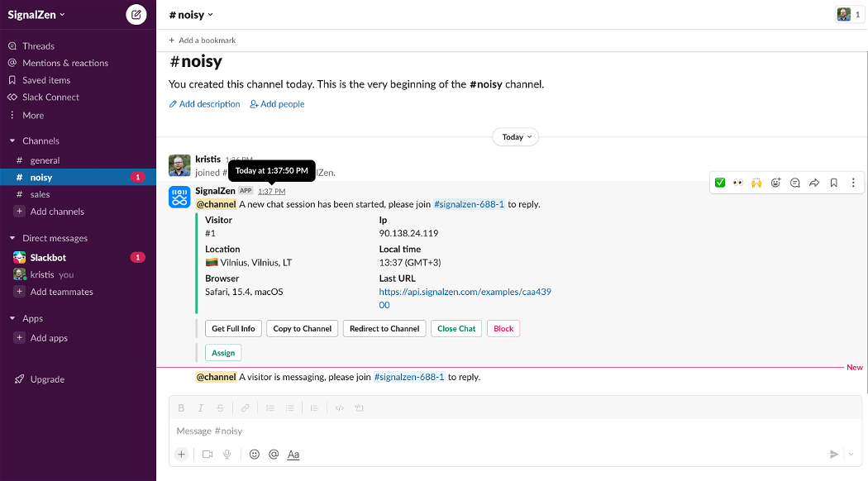The image size is (868, 481).
Task: Click kristis profile avatar
Action: (x=179, y=165)
